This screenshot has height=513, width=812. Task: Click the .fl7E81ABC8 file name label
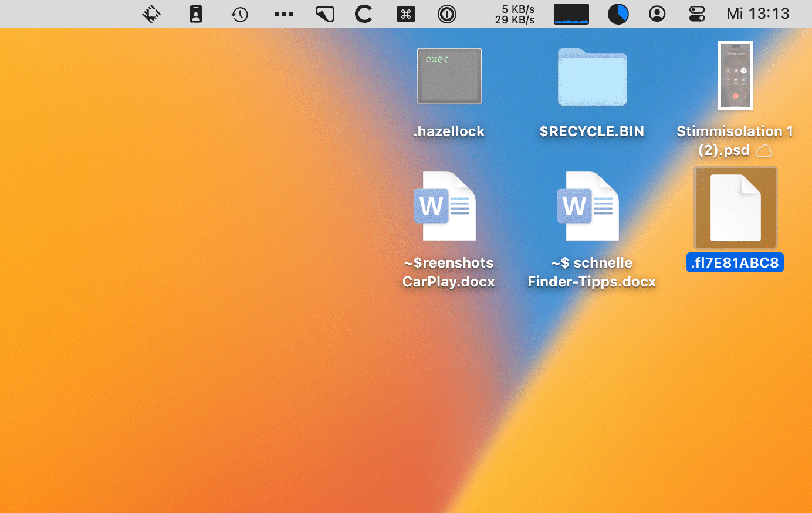735,262
